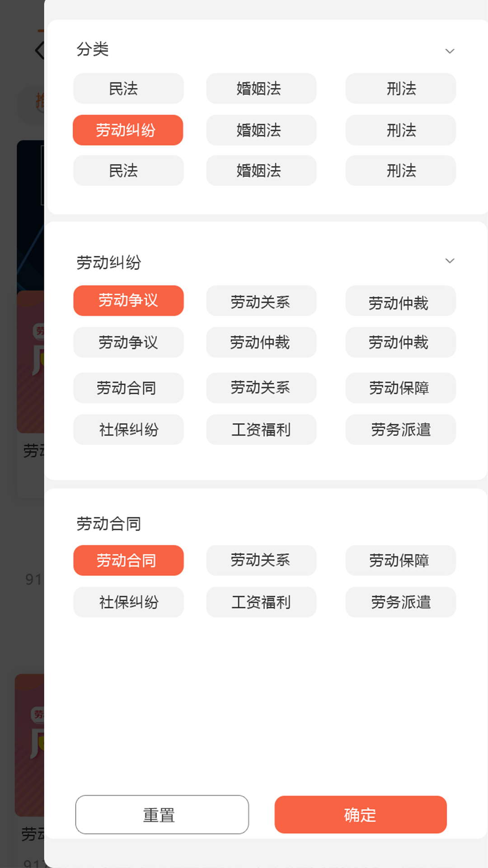Click the 重置 reset button
488x868 pixels.
click(x=162, y=815)
